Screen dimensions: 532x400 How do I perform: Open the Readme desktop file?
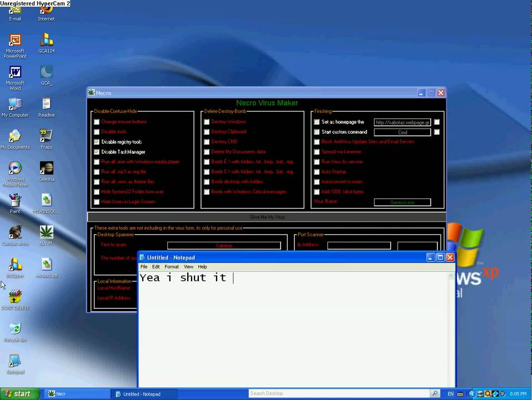pos(47,108)
